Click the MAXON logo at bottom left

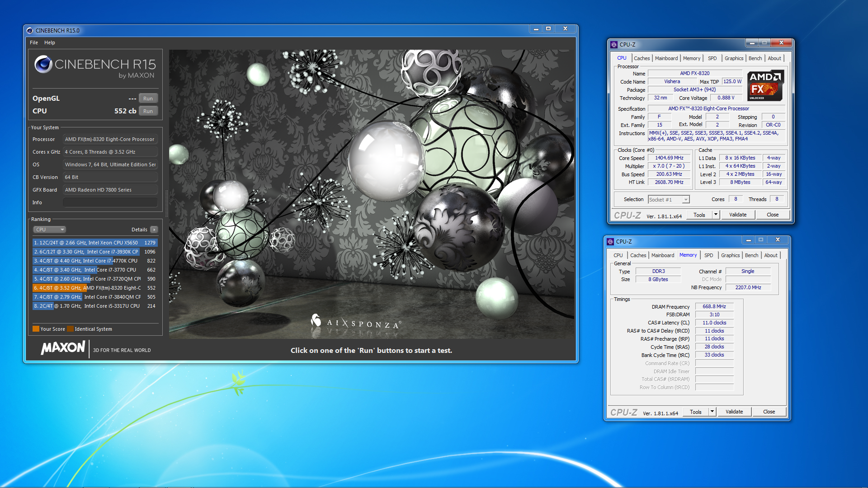63,347
